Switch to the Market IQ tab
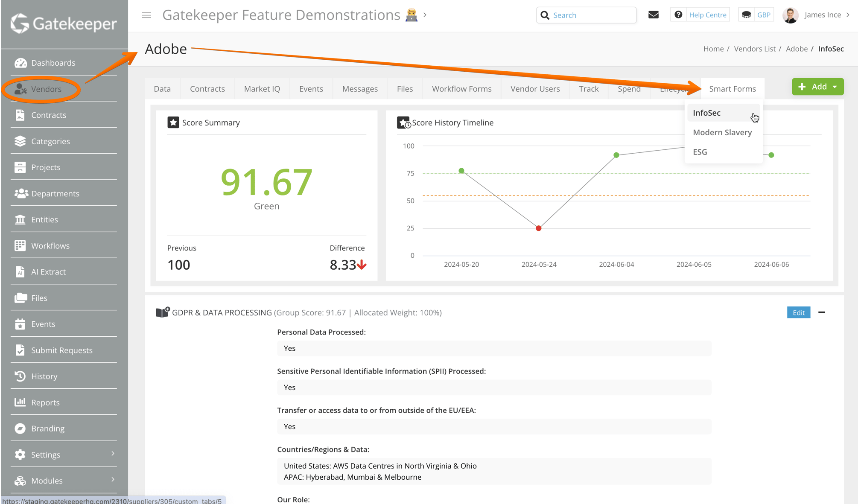Screen dimensions: 858x504 pos(262,89)
